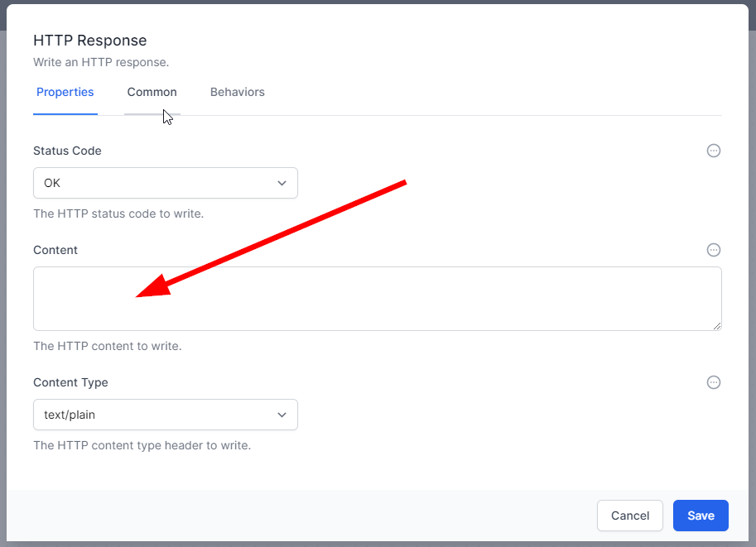Expand the HTTP status code selection list
Viewport: 756px width, 547px height.
(165, 183)
